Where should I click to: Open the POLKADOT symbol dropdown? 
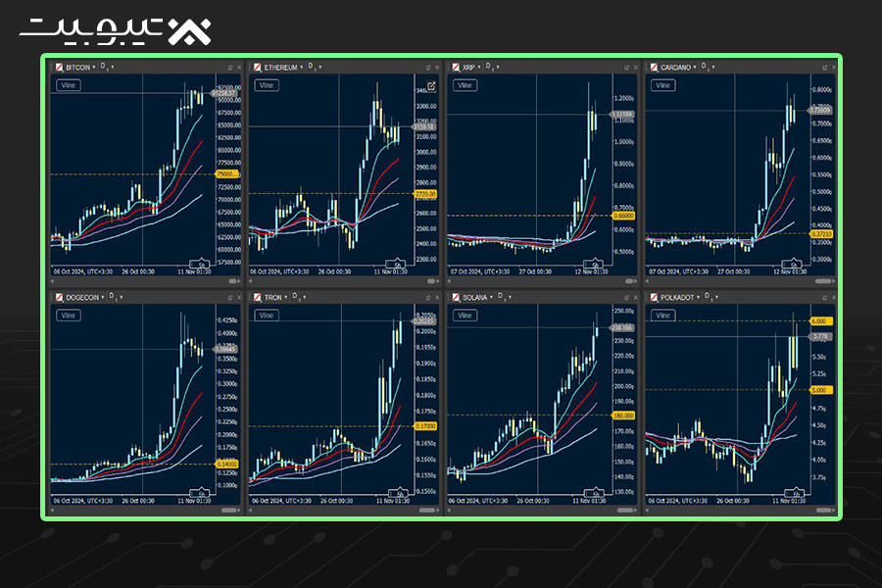pos(698,298)
